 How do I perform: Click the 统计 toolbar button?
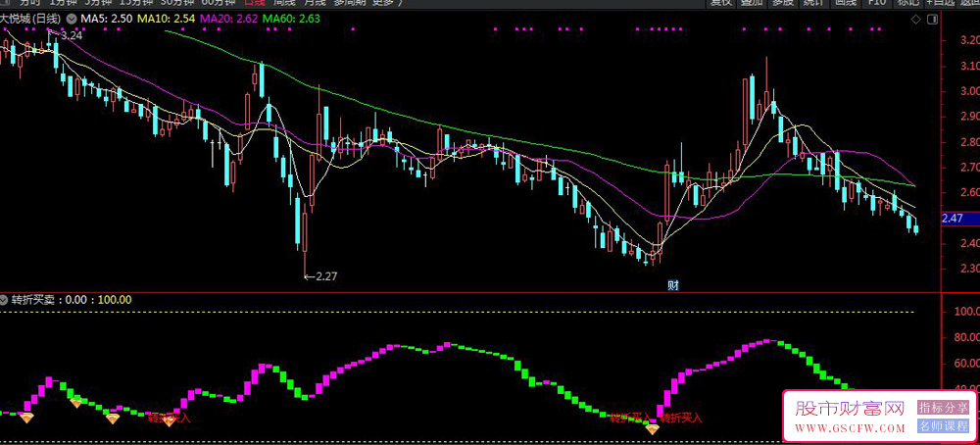(x=813, y=3)
